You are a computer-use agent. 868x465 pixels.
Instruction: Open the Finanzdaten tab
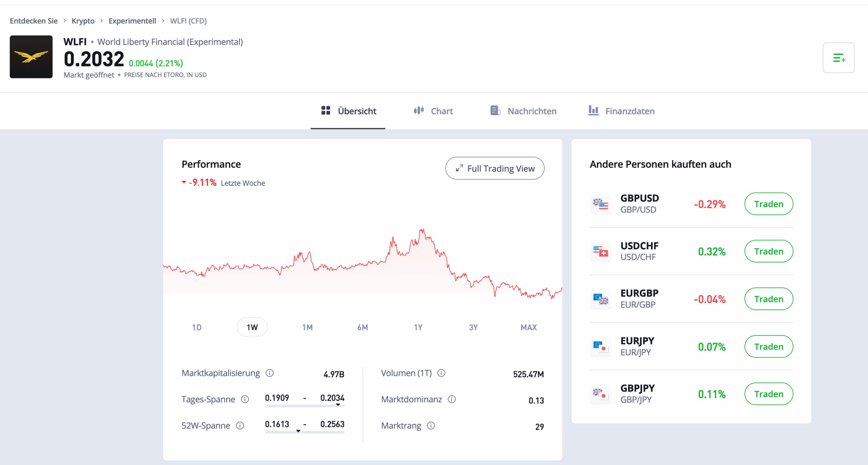click(622, 111)
